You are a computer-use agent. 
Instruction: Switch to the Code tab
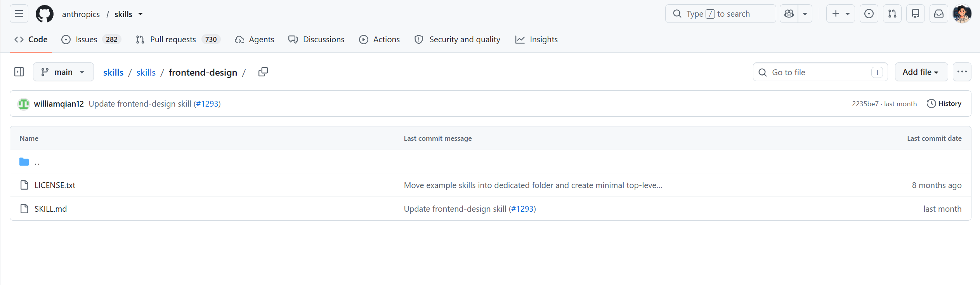pos(31,40)
